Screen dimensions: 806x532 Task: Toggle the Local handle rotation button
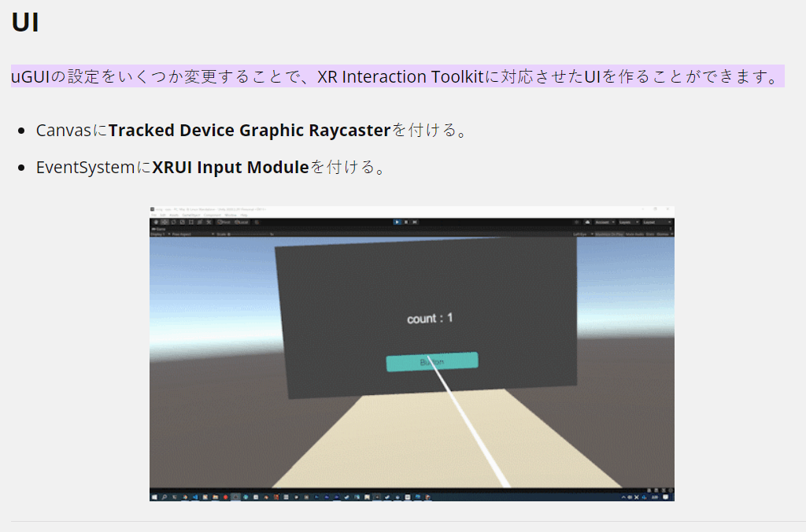(242, 222)
